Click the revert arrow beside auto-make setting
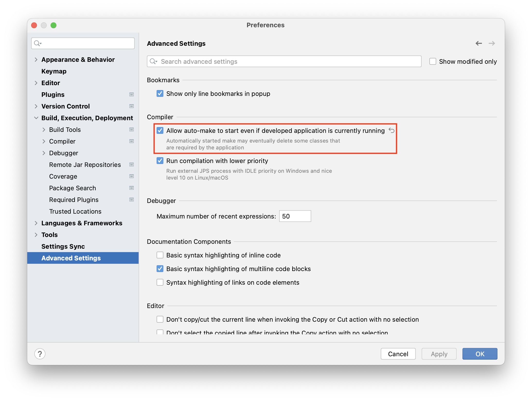The width and height of the screenshot is (532, 401). tap(391, 130)
